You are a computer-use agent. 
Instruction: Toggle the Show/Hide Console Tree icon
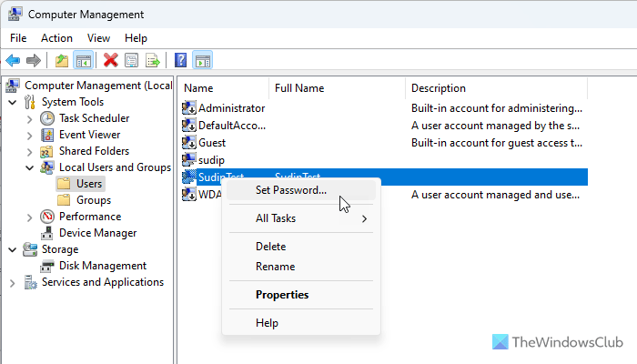click(x=82, y=60)
